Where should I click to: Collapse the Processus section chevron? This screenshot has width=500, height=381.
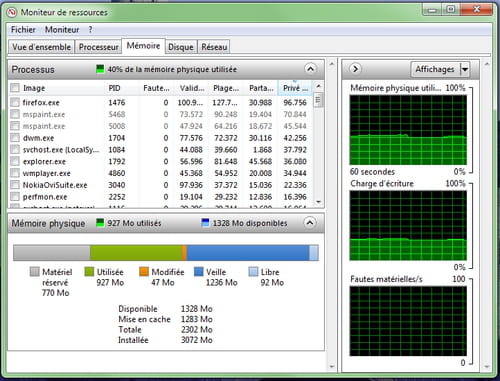tap(310, 69)
